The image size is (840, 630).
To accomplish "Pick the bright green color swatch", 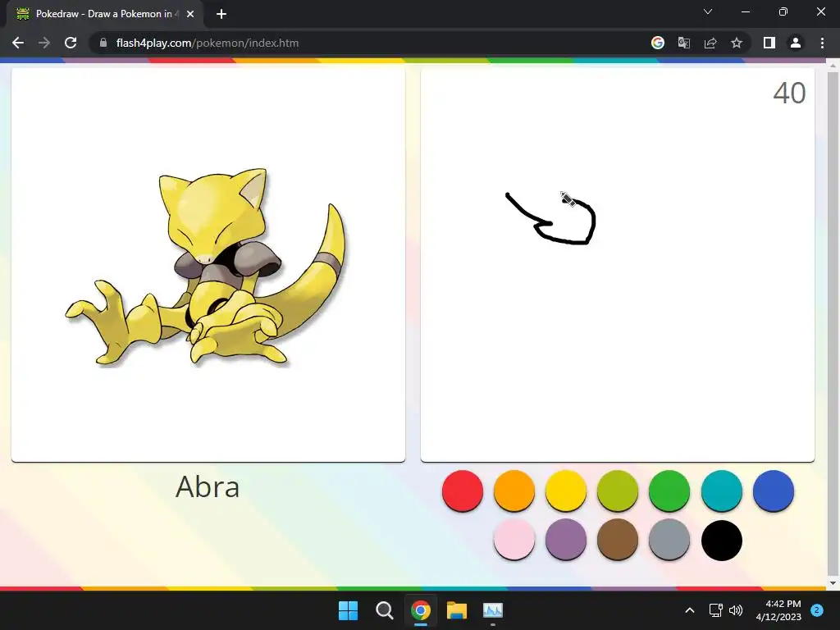I will click(669, 491).
